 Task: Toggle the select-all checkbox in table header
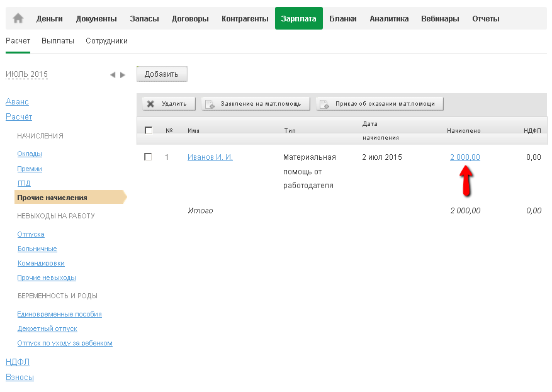[x=149, y=130]
